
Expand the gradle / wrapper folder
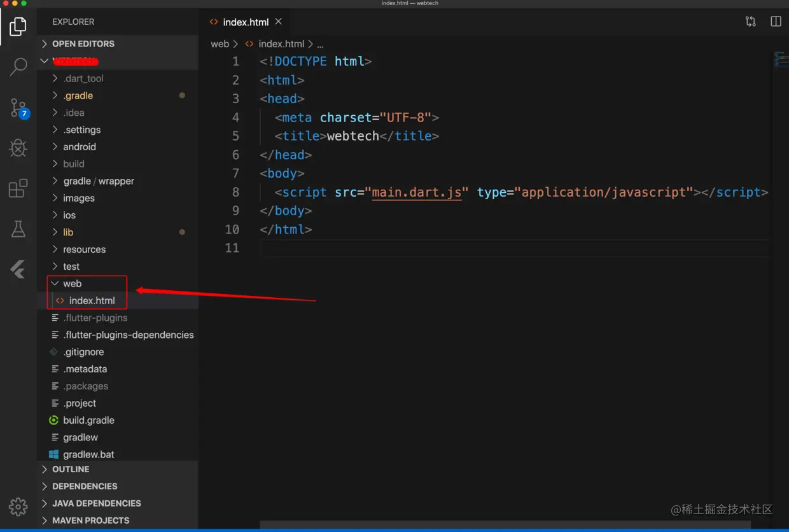(118, 181)
